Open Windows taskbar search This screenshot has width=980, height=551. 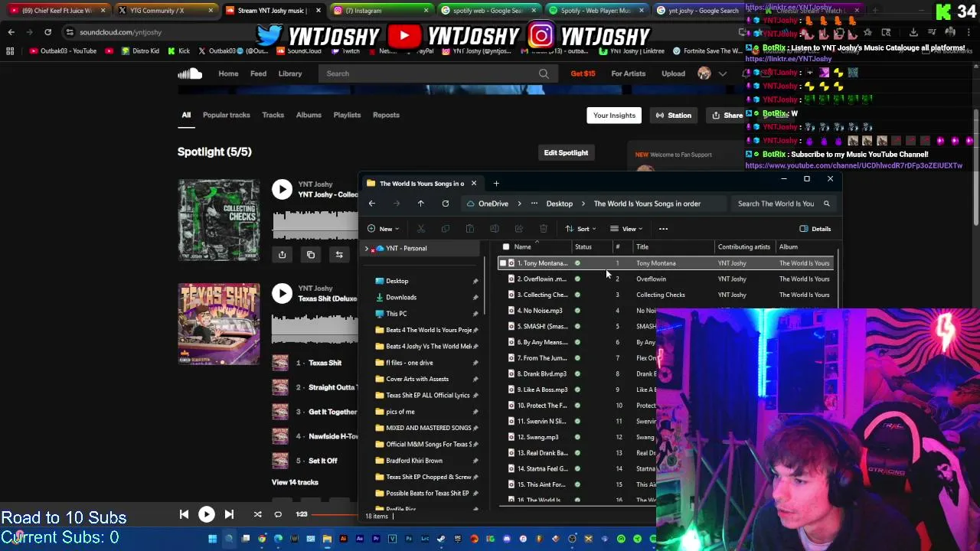tap(228, 539)
